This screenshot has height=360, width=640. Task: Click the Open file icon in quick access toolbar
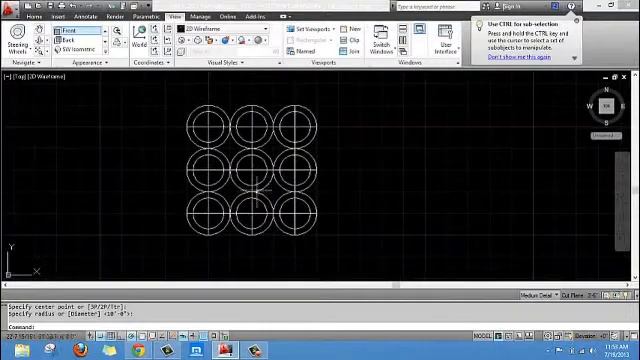[x=38, y=6]
